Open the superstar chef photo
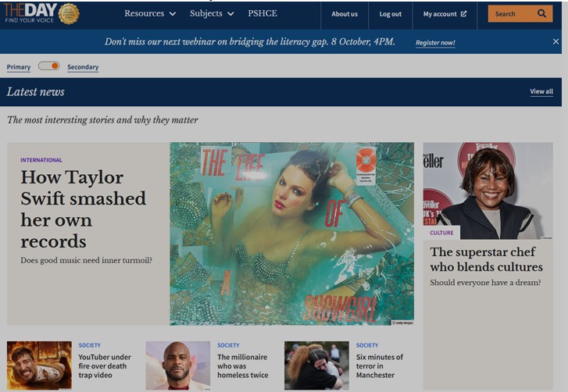The image size is (568, 392). tap(488, 191)
